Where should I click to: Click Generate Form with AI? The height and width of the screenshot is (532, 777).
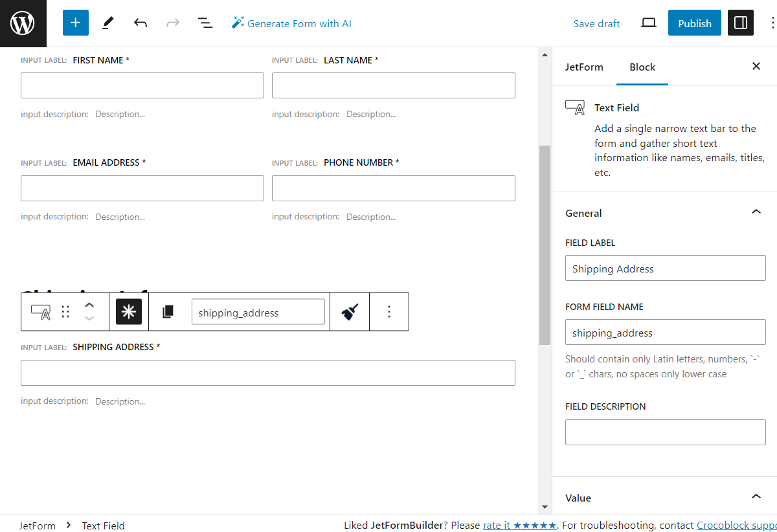(x=291, y=23)
